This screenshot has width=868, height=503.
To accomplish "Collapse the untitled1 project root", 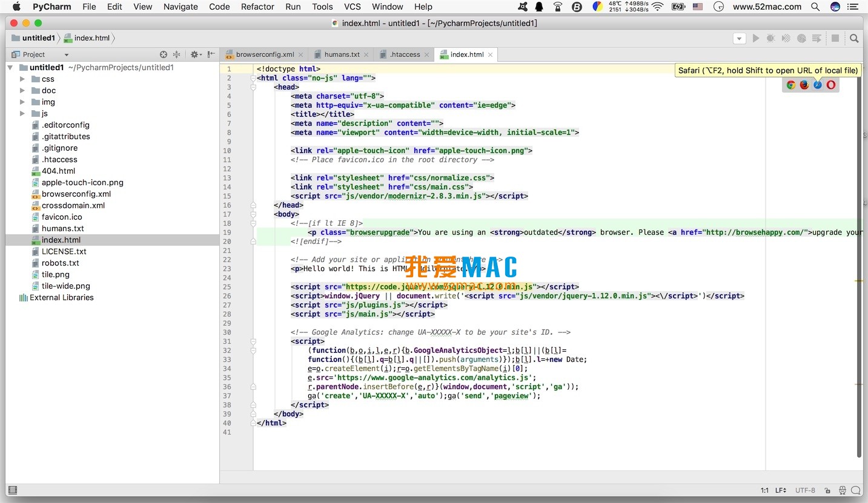I will [10, 68].
